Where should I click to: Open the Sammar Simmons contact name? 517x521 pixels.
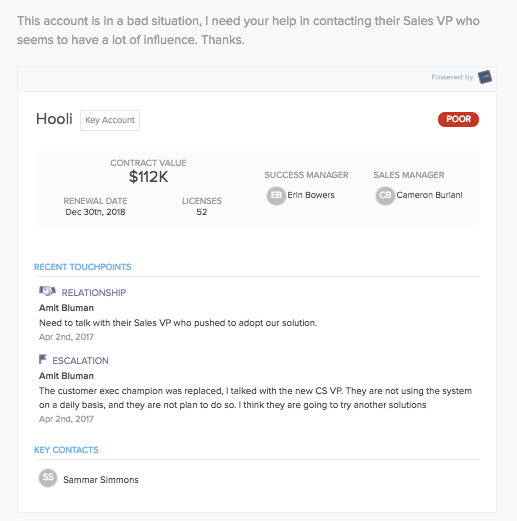click(x=101, y=480)
